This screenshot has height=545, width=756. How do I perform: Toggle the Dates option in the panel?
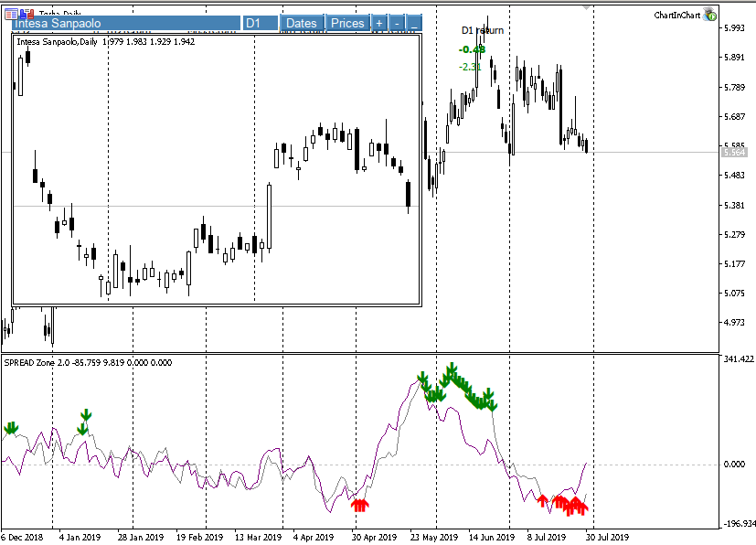click(x=301, y=23)
